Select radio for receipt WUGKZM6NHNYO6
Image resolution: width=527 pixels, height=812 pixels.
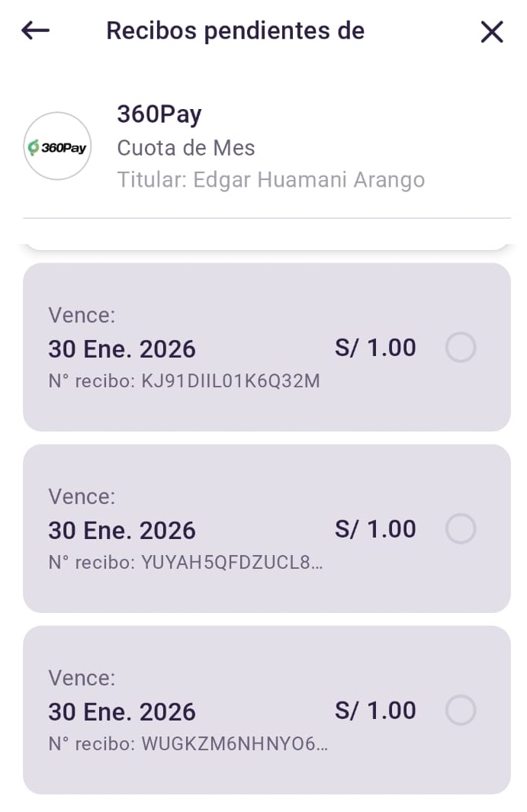[x=461, y=710]
